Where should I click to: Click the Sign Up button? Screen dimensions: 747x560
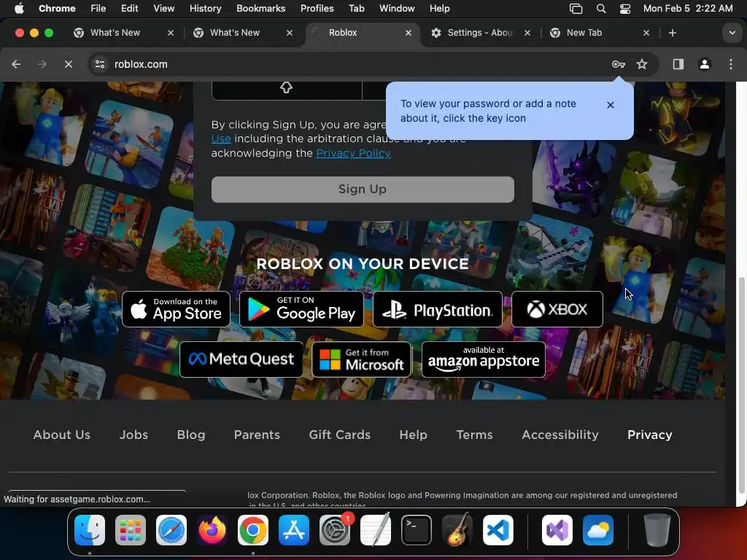coord(363,190)
